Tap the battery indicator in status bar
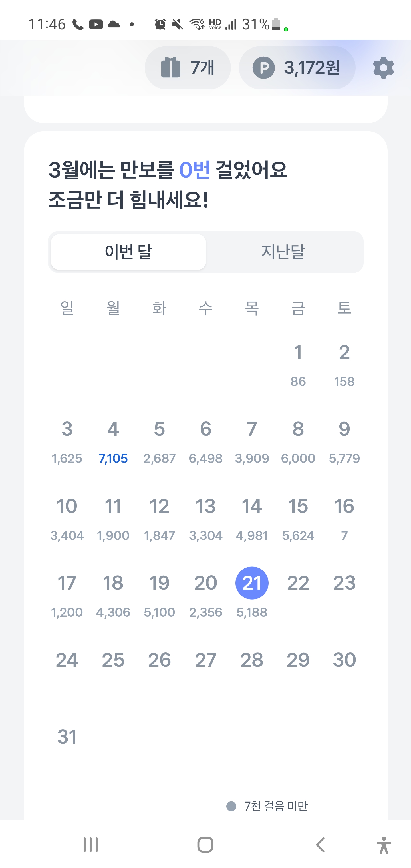 pyautogui.click(x=276, y=24)
